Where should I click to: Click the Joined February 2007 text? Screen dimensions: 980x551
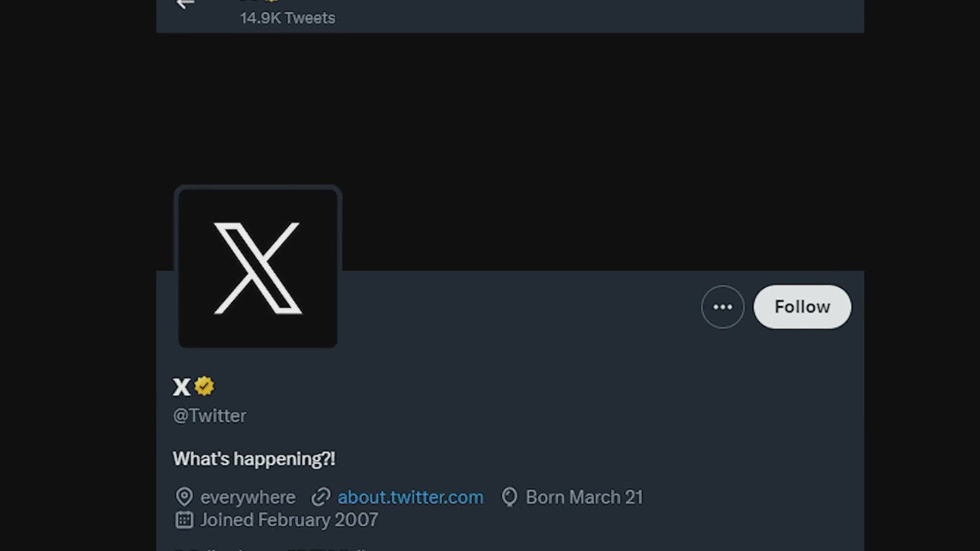click(289, 519)
